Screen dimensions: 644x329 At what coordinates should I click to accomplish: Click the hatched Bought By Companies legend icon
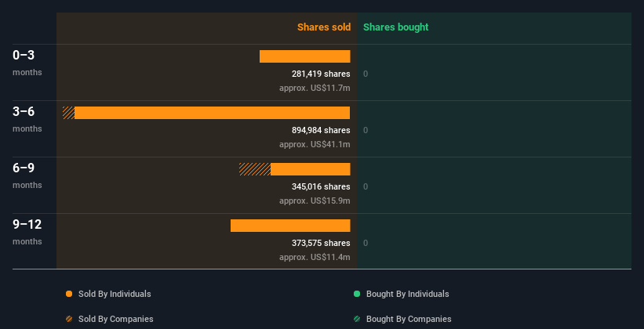coord(357,319)
